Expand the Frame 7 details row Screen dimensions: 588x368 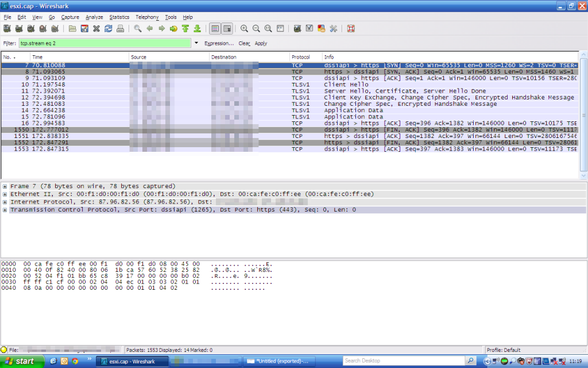5,186
